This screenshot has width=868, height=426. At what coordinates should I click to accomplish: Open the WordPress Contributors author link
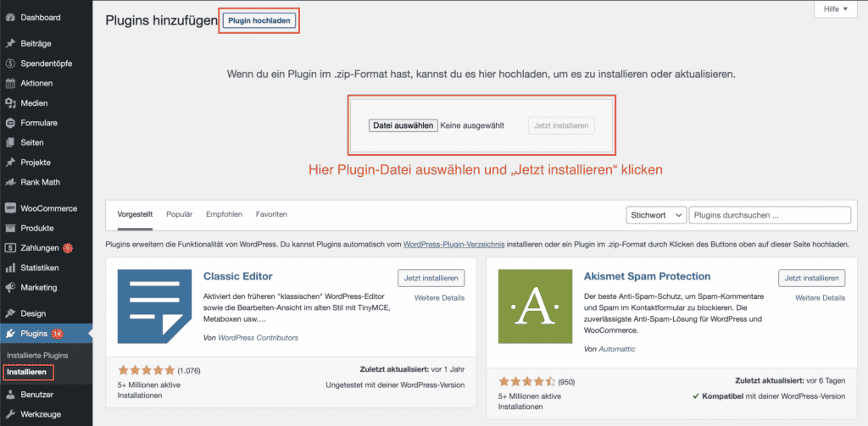(258, 337)
